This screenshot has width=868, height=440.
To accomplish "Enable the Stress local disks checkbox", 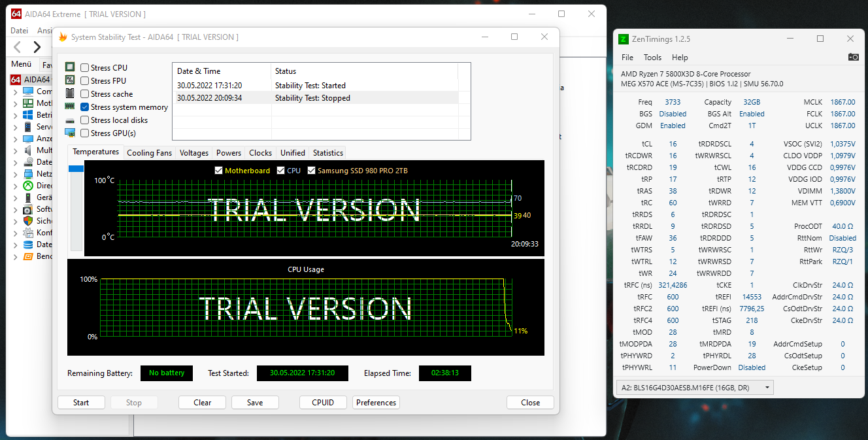I will pos(85,120).
